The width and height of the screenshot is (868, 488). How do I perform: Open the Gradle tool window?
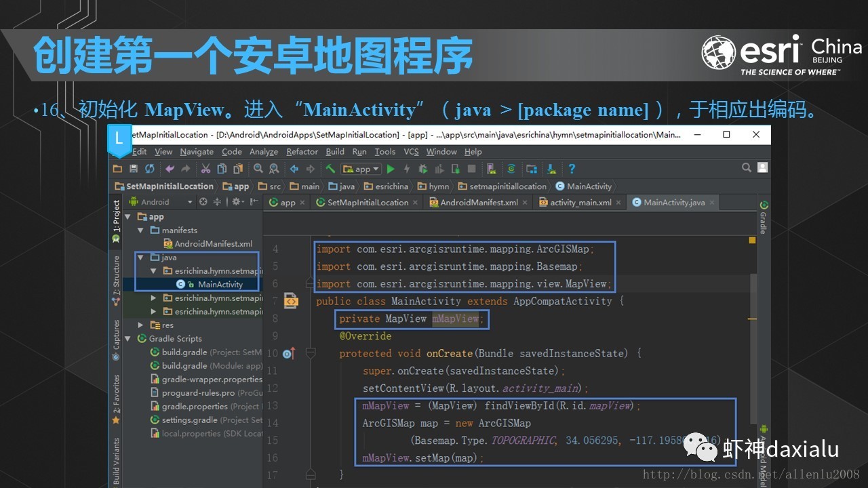(763, 217)
